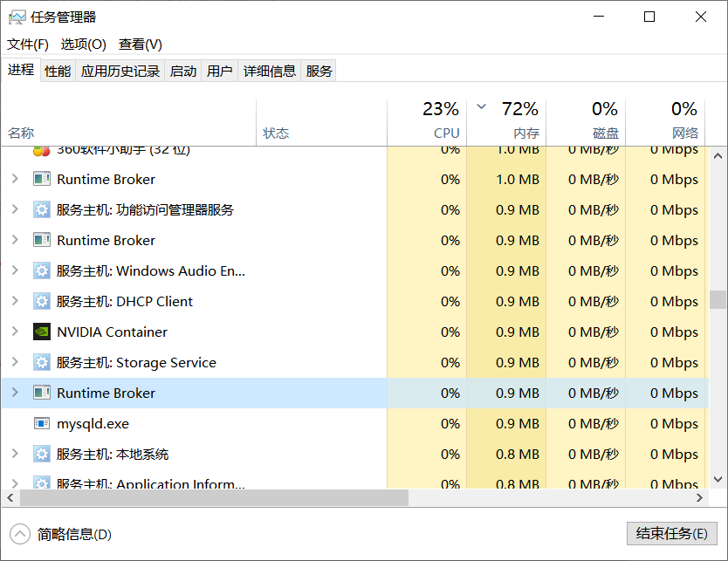Viewport: 728px width, 561px height.
Task: Switch to the 性能 tab
Action: (57, 71)
